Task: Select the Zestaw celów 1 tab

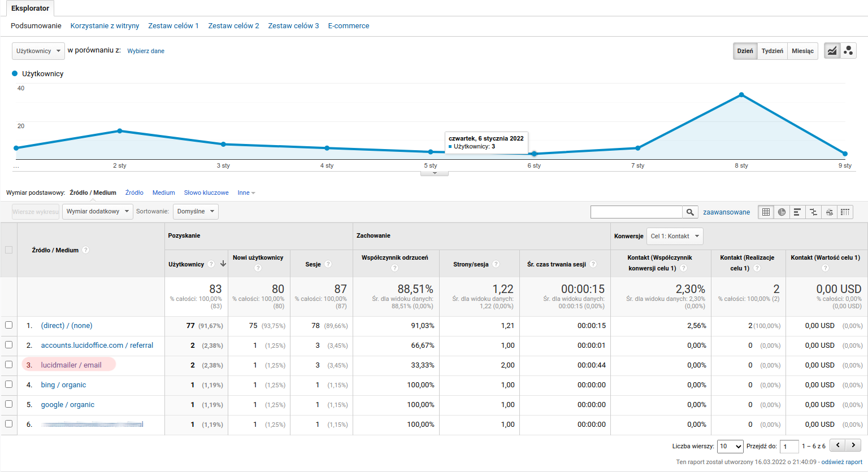Action: pyautogui.click(x=173, y=25)
